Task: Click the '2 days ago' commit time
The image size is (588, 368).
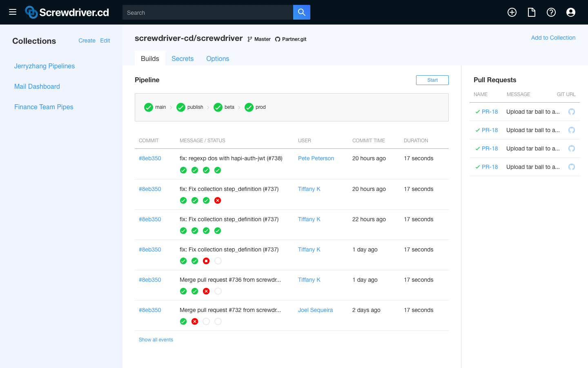Action: [366, 310]
